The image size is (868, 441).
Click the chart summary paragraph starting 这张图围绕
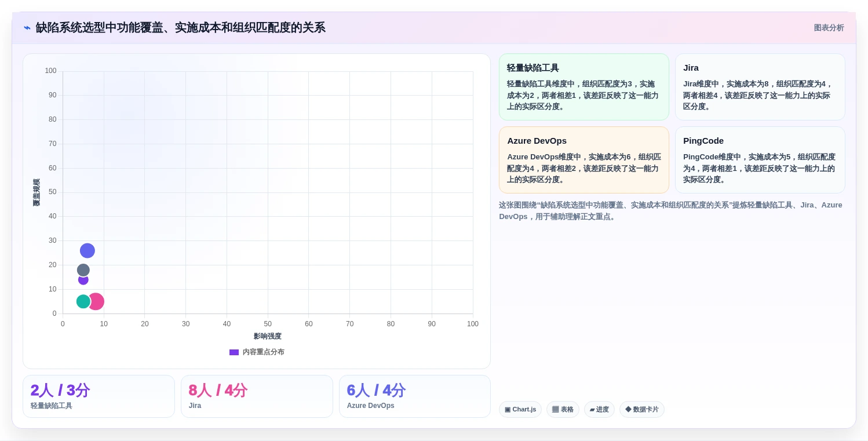(672, 211)
